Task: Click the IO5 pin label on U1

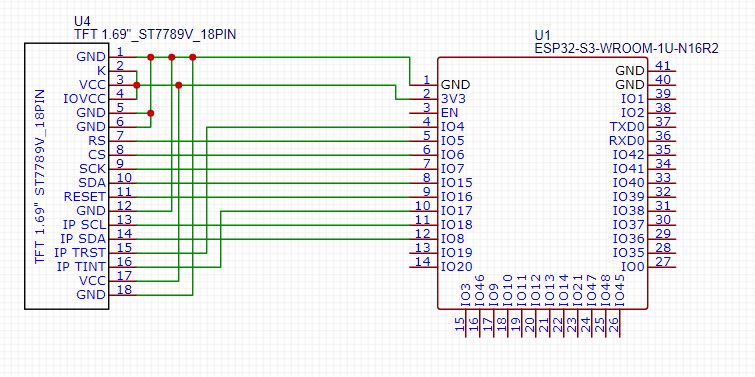Action: click(453, 141)
